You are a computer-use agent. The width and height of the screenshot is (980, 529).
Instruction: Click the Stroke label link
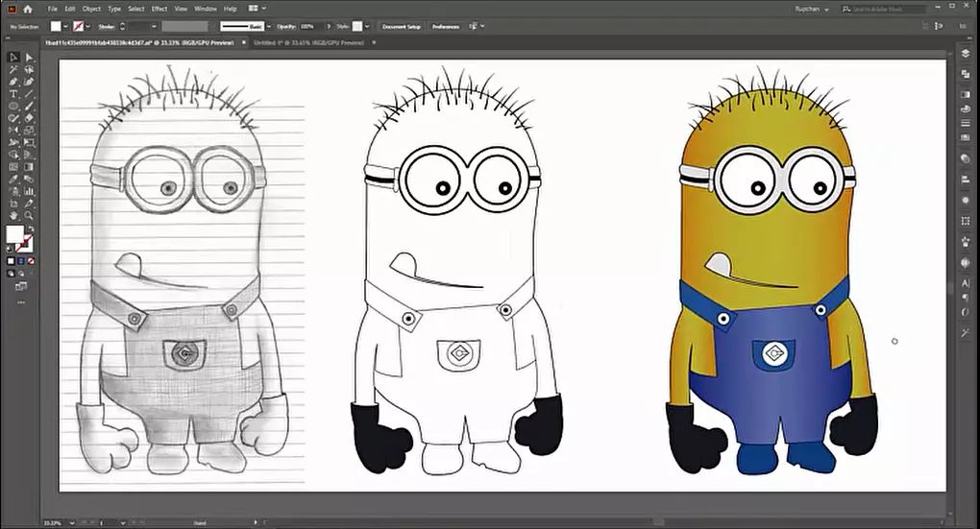pyautogui.click(x=107, y=26)
